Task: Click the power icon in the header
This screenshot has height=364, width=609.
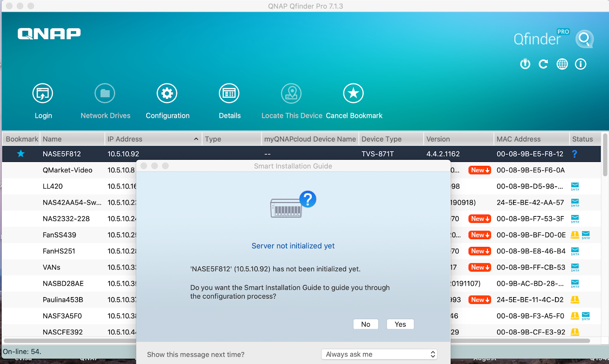Action: [525, 64]
